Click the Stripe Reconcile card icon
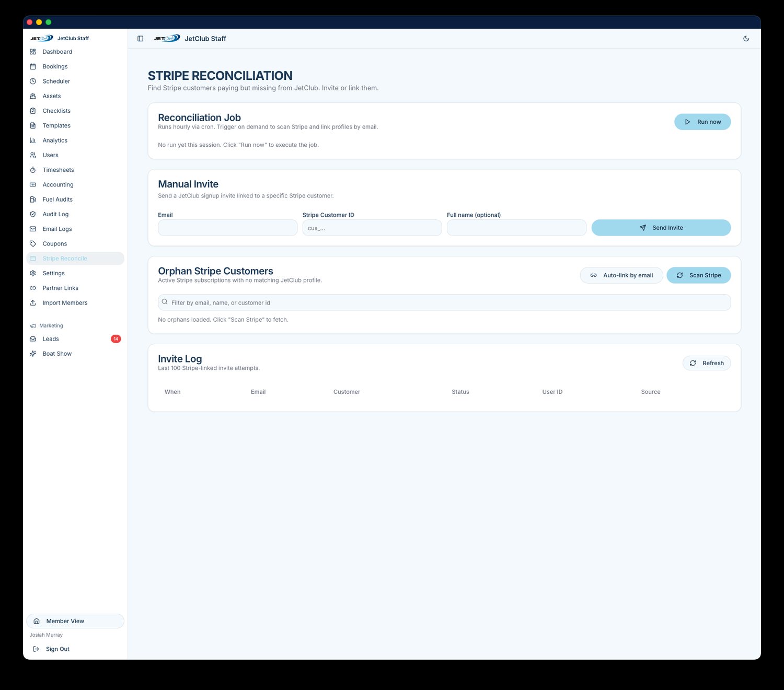784x690 pixels. pos(33,259)
